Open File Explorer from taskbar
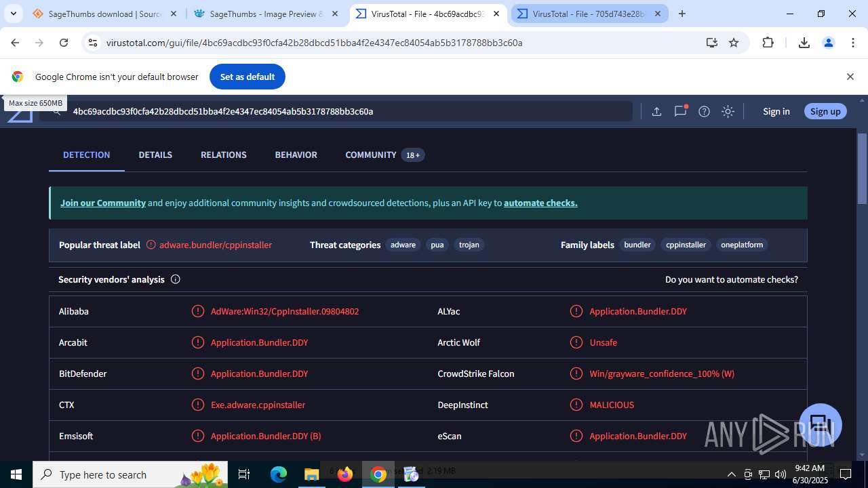Viewport: 868px width, 488px height. click(x=311, y=474)
